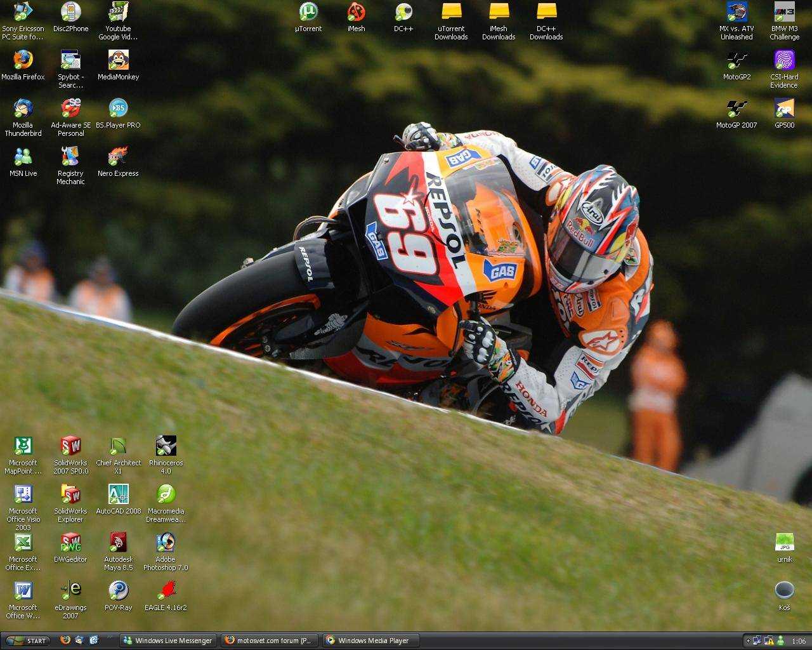Select the Disc2Phone desktop icon
Viewport: 812px width, 650px height.
70,17
